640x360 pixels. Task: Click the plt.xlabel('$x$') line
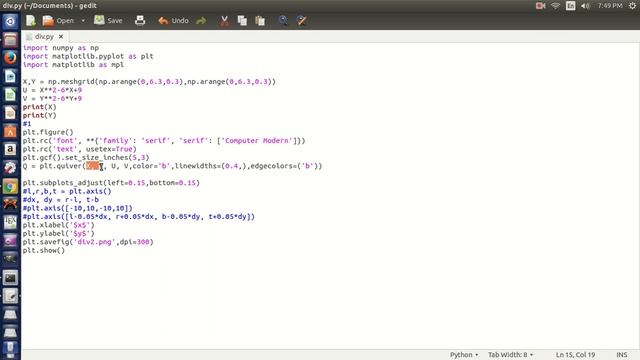point(59,225)
